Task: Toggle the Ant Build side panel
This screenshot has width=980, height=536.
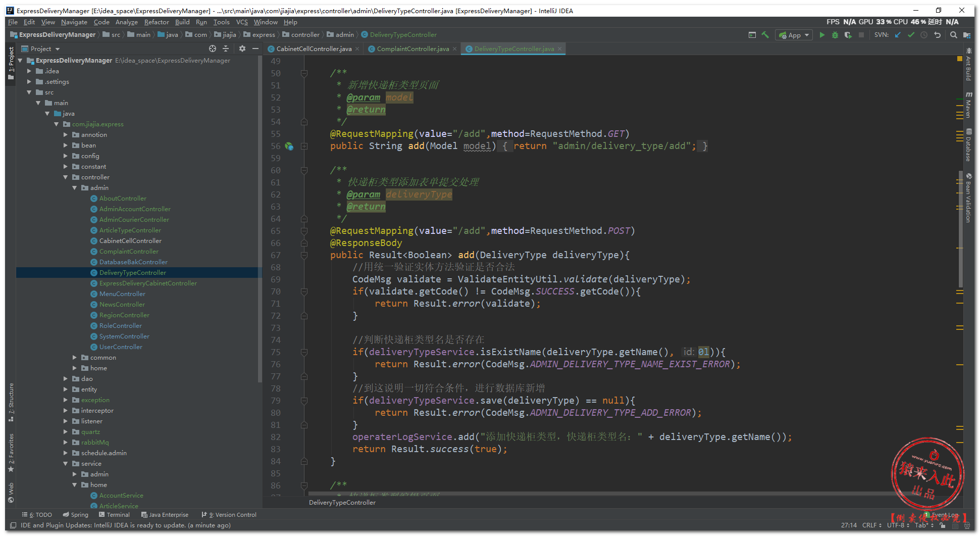Action: click(968, 64)
